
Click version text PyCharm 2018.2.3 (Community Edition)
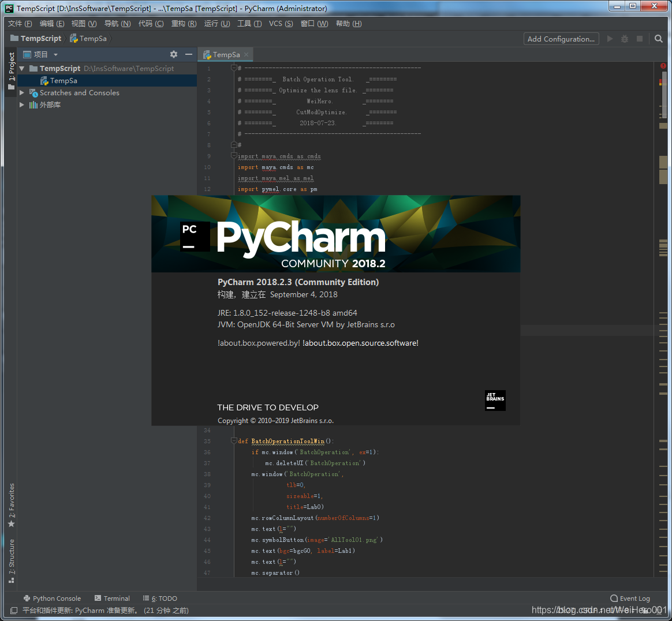click(298, 282)
